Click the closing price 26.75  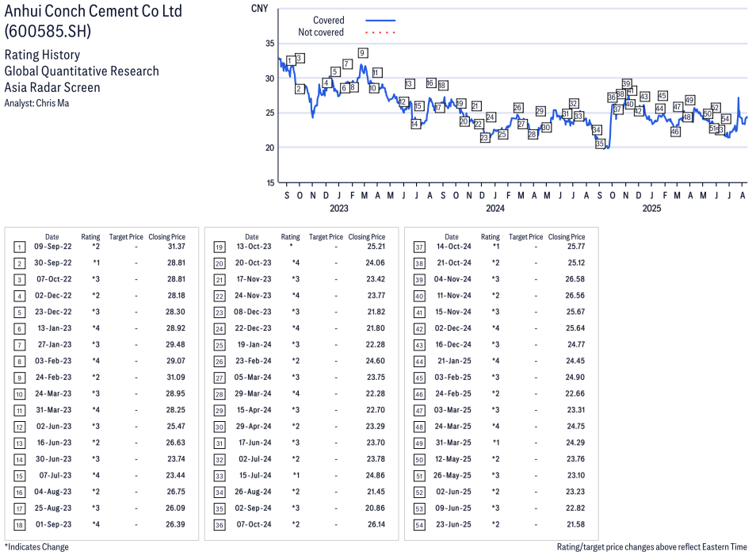(x=176, y=492)
